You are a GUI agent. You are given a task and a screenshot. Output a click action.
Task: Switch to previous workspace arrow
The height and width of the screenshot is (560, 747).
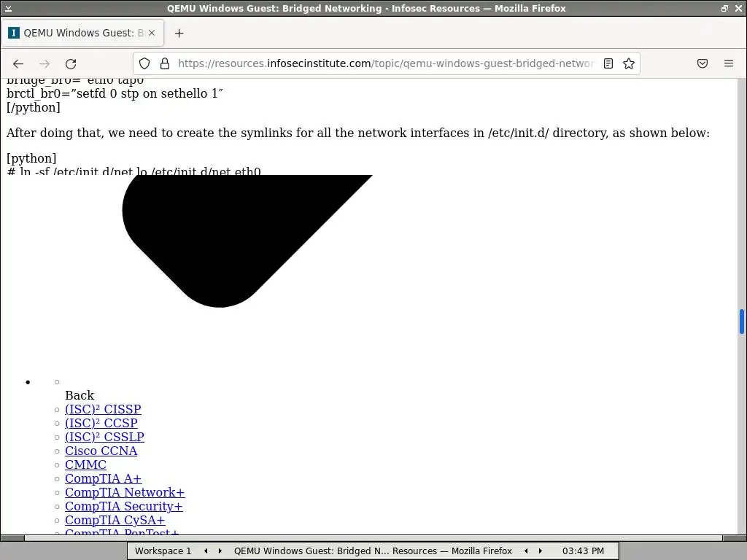206,551
